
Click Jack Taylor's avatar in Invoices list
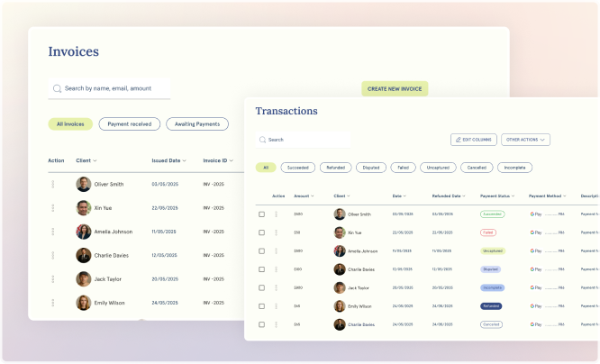[x=84, y=279]
